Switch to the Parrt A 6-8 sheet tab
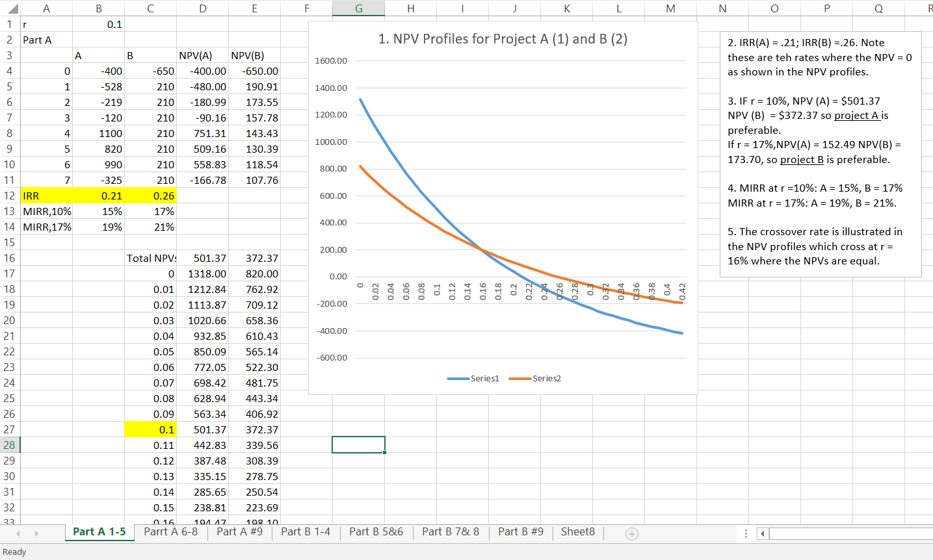 170,532
